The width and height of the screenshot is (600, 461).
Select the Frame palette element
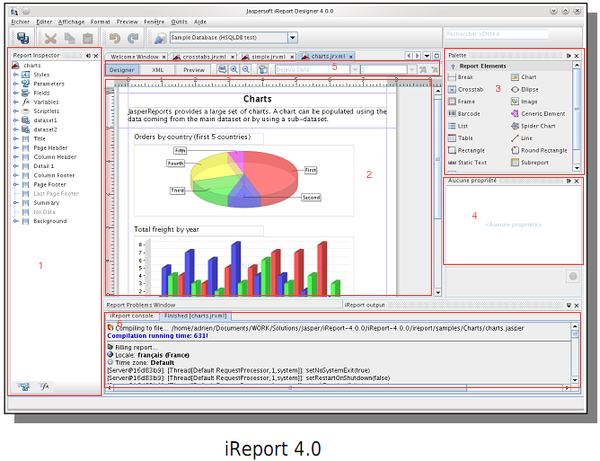click(x=461, y=102)
